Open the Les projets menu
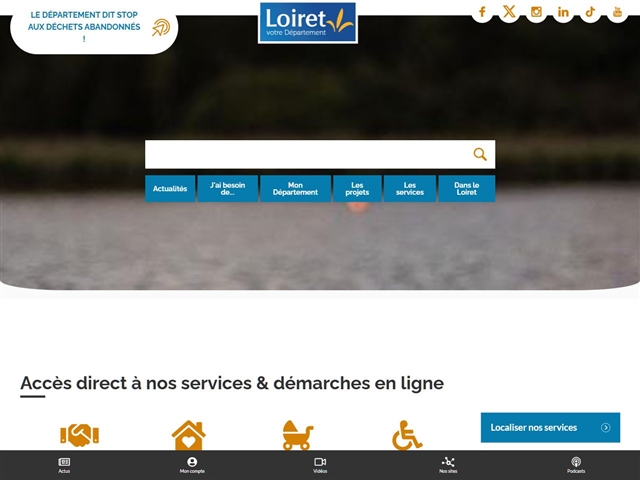 357,189
